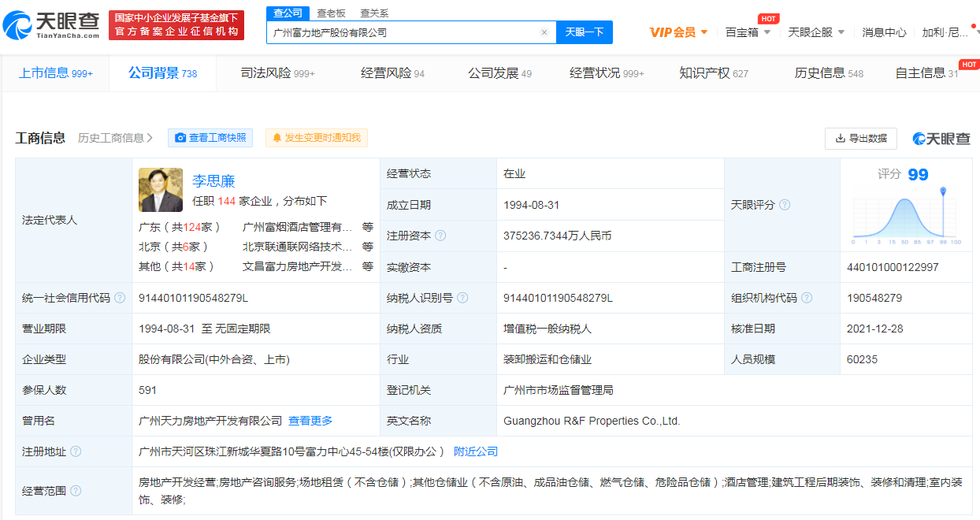Open the TianYanCha logo homepage
Screen dimensions: 980x520
pos(52,25)
